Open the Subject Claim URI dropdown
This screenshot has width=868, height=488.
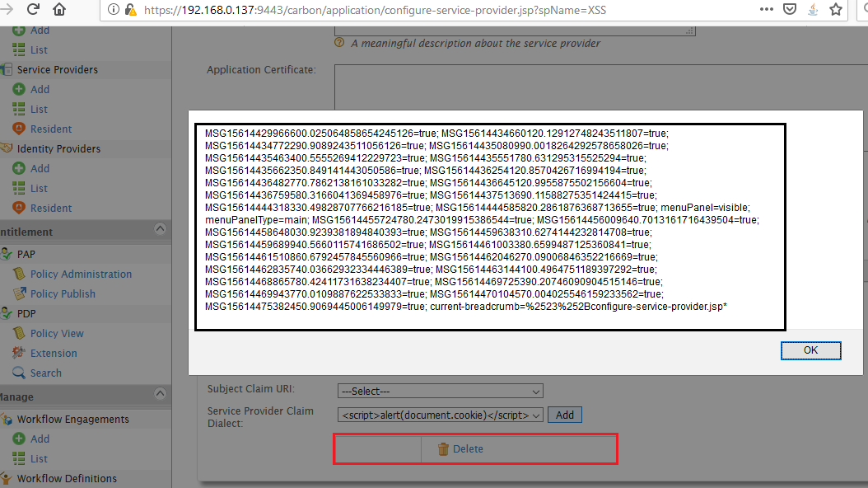click(x=440, y=391)
